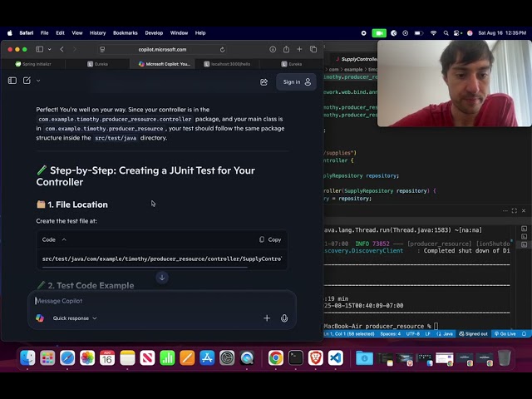Viewport: 532px width, 399px height.
Task: Click Java language mode in VS Code status bar
Action: 445,334
